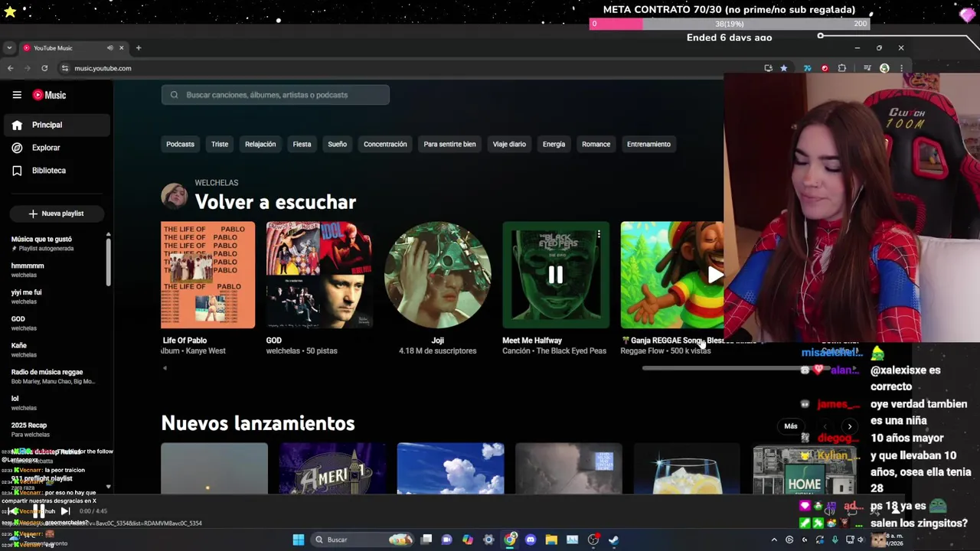The height and width of the screenshot is (551, 980).
Task: Open the Chrome profile avatar
Action: 884,68
